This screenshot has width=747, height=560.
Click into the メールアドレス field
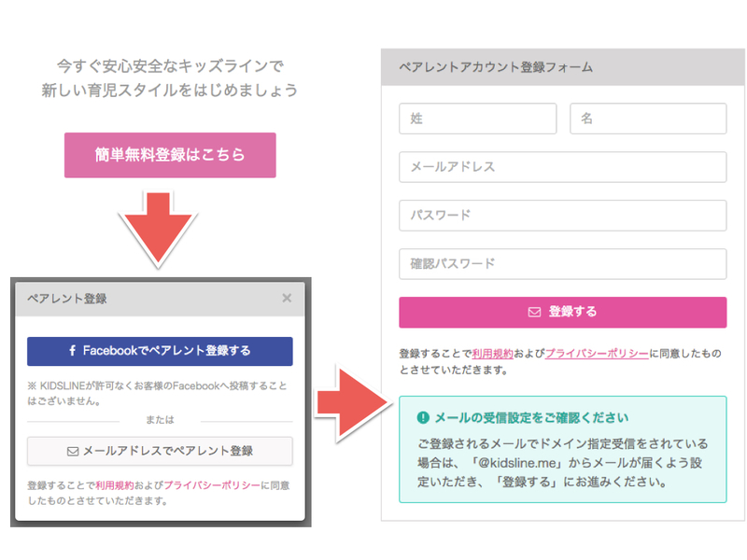[x=563, y=167]
